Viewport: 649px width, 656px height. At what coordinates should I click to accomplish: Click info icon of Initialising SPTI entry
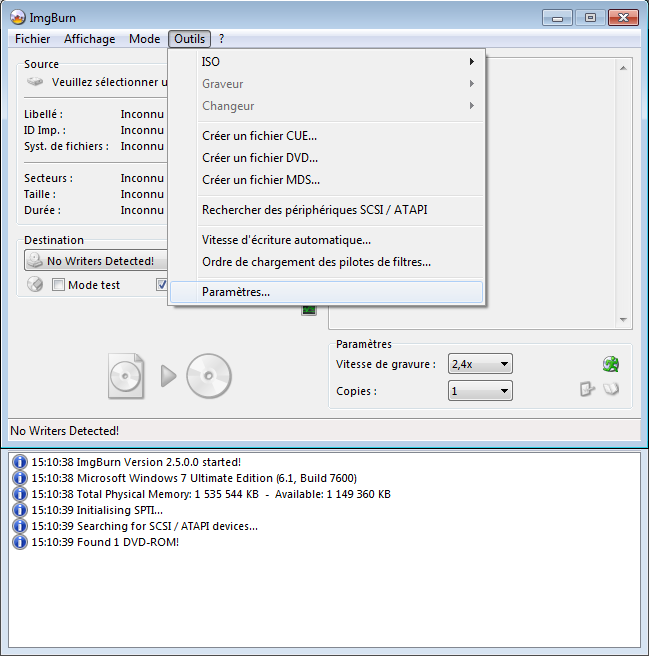click(x=20, y=510)
